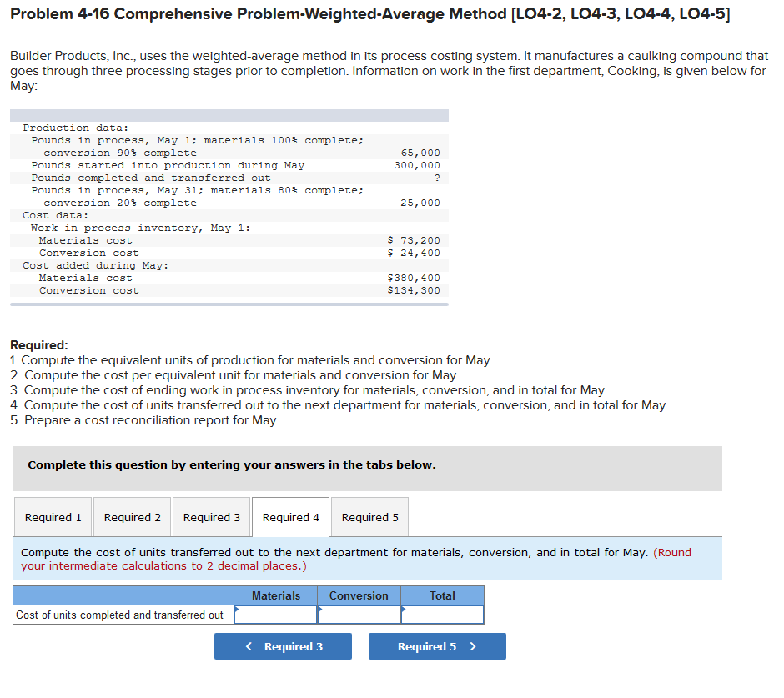Click requirement 5 about cost reconciliation report
784x698 pixels.
[x=144, y=420]
